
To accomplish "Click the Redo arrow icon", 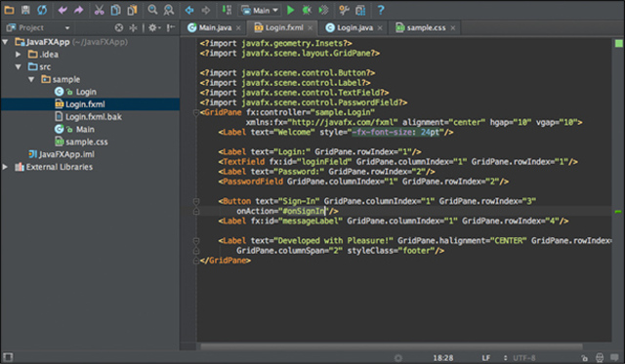I will [x=78, y=10].
